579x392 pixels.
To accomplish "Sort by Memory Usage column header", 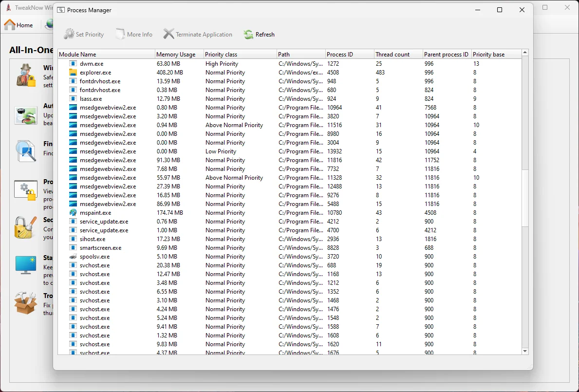I will [x=176, y=55].
